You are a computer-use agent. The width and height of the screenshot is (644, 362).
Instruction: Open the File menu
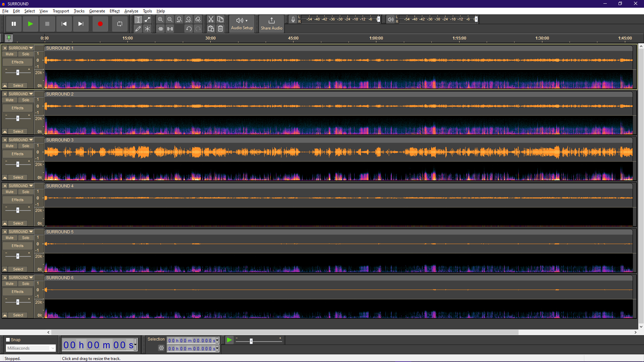click(x=5, y=11)
